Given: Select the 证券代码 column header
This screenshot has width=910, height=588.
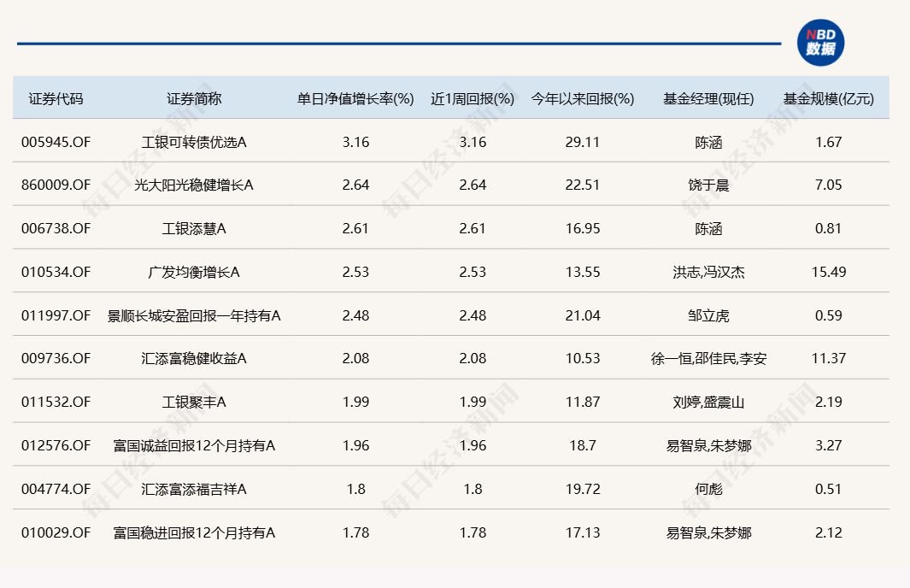Looking at the screenshot, I should point(56,98).
